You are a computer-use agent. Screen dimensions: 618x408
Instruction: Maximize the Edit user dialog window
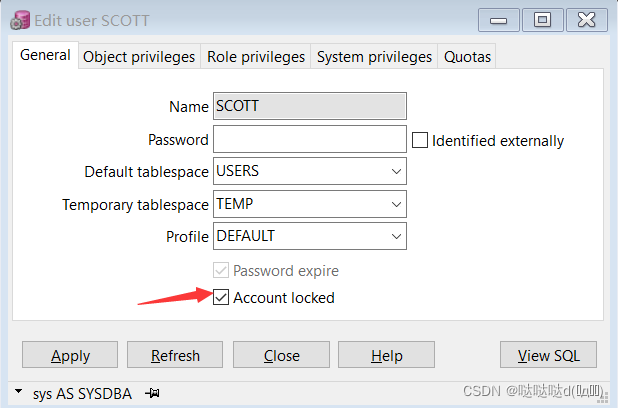pos(543,19)
